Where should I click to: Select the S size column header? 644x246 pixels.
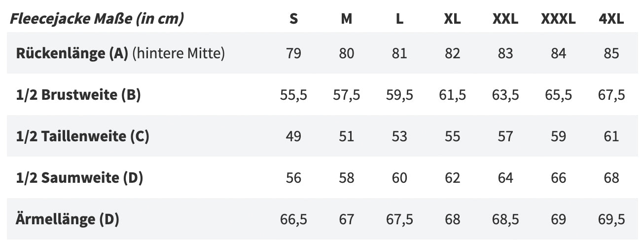tap(293, 19)
